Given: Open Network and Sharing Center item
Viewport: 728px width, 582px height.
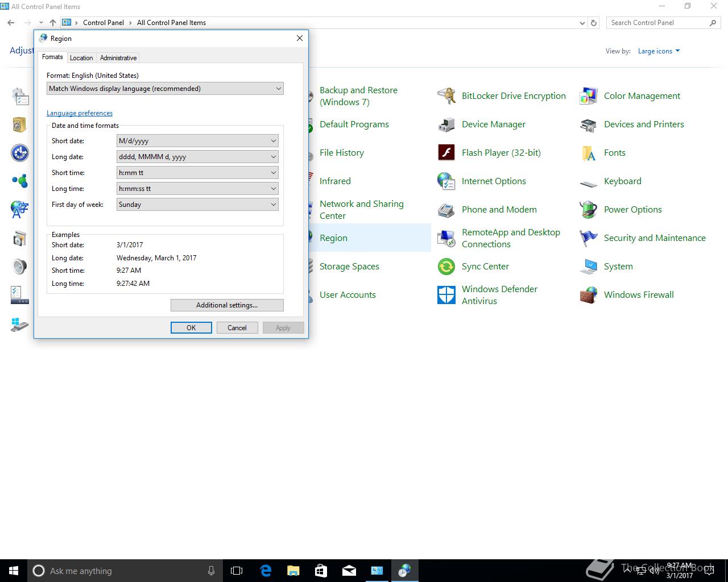Looking at the screenshot, I should (x=362, y=210).
